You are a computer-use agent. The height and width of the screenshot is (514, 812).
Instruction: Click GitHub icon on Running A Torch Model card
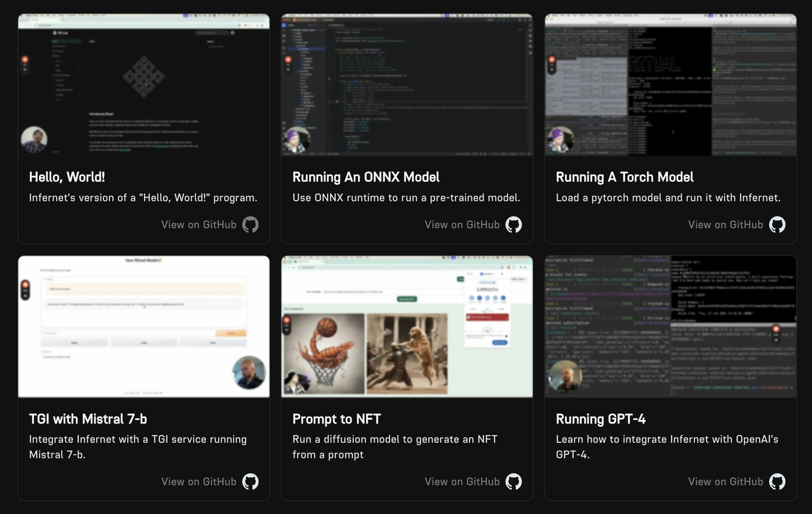coord(777,224)
